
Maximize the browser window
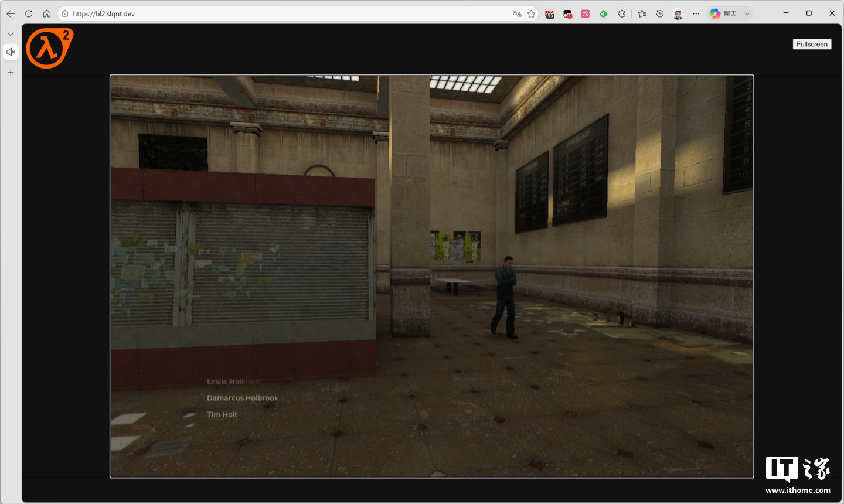click(x=809, y=13)
